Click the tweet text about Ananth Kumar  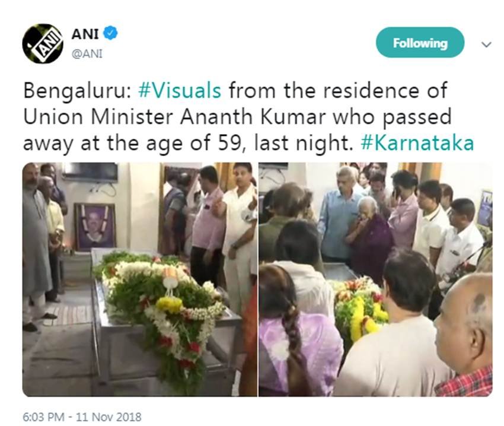(x=248, y=117)
